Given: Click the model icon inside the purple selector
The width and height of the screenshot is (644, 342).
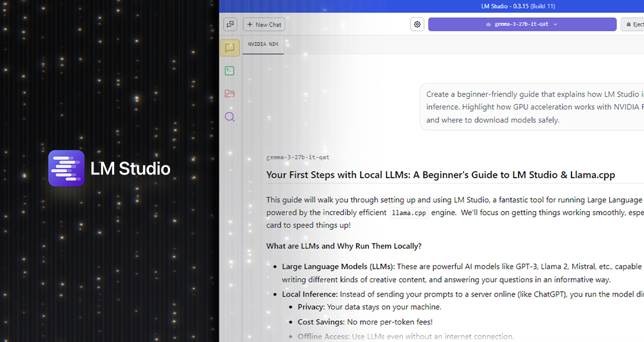Looking at the screenshot, I should click(x=488, y=24).
